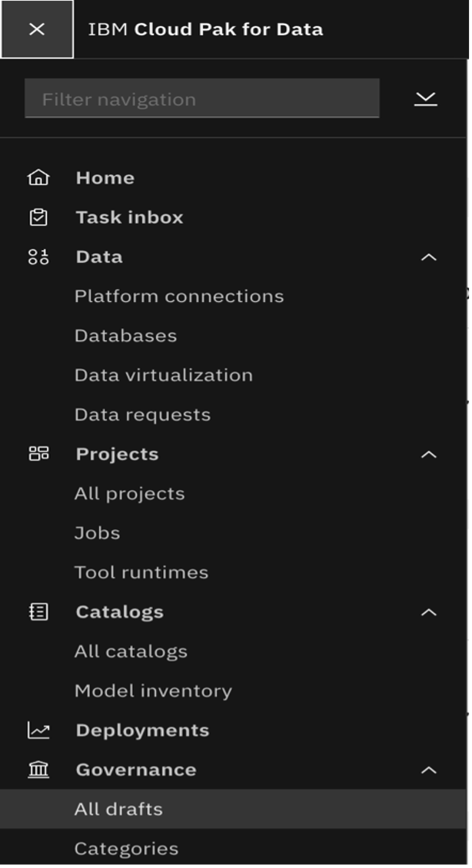This screenshot has height=868, width=472.
Task: Click the Filter navigation input field
Action: point(204,97)
